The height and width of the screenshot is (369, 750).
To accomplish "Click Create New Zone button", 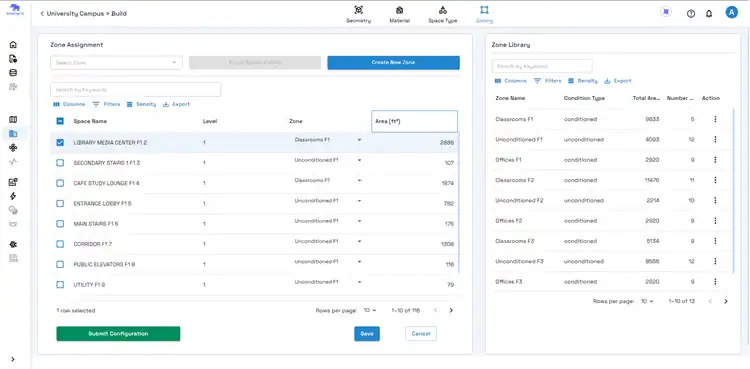I will point(393,63).
